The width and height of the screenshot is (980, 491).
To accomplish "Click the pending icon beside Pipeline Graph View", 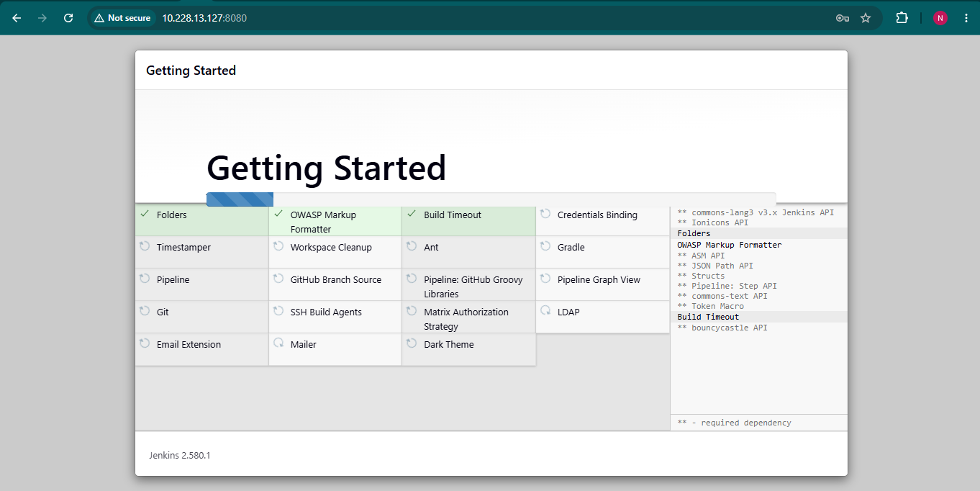I will click(545, 279).
